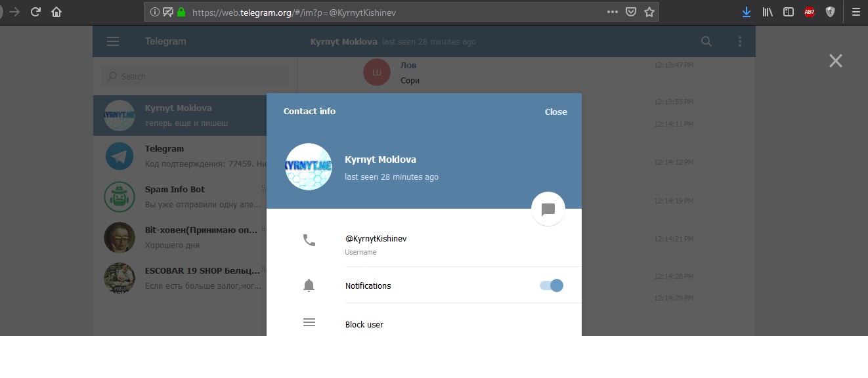Click the Bit-ховен chat avatar
Screen dimensions: 868x378
119,238
